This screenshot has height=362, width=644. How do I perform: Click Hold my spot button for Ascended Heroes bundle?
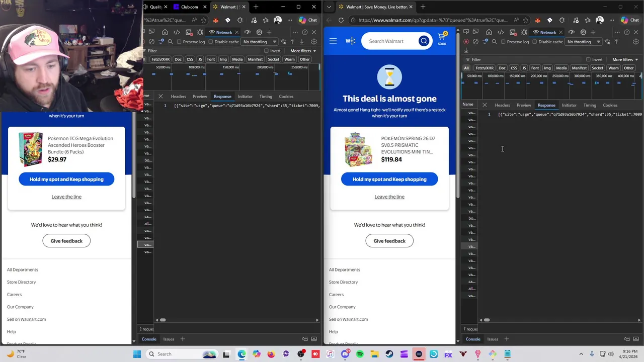[66, 179]
